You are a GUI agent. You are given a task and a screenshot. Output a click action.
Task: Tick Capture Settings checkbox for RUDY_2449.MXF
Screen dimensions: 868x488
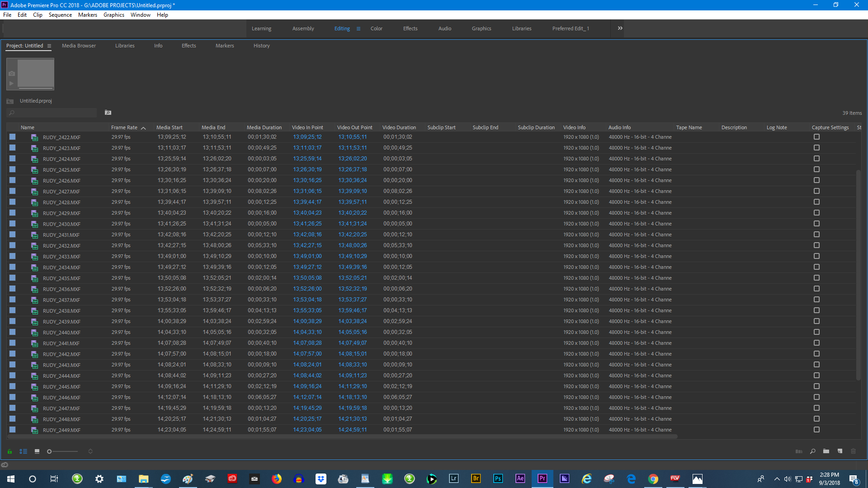coord(816,430)
